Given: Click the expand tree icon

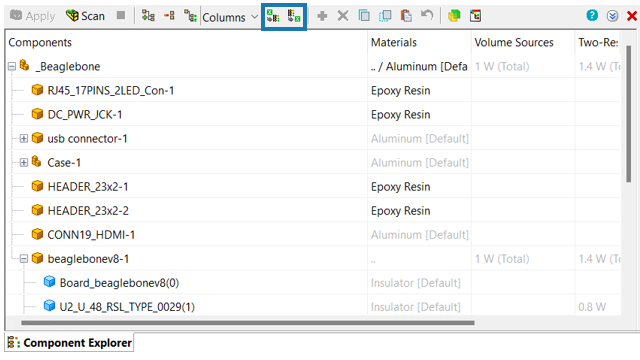Looking at the screenshot, I should (148, 16).
